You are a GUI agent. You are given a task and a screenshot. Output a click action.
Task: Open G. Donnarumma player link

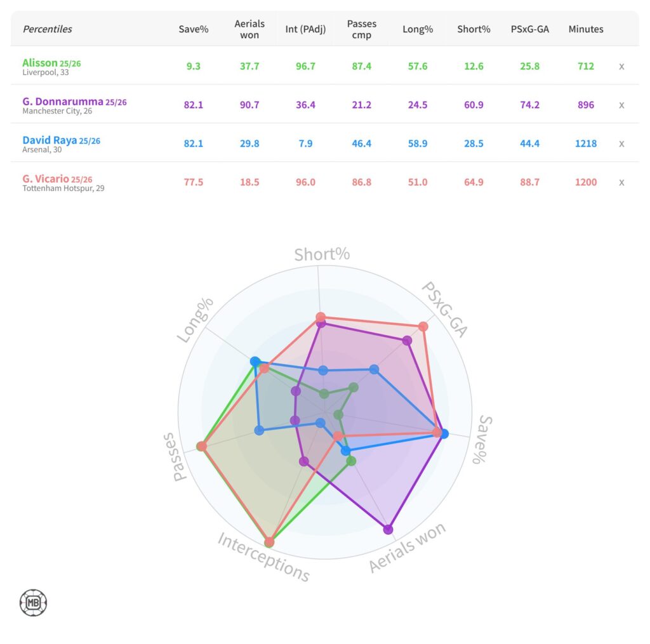click(x=63, y=102)
